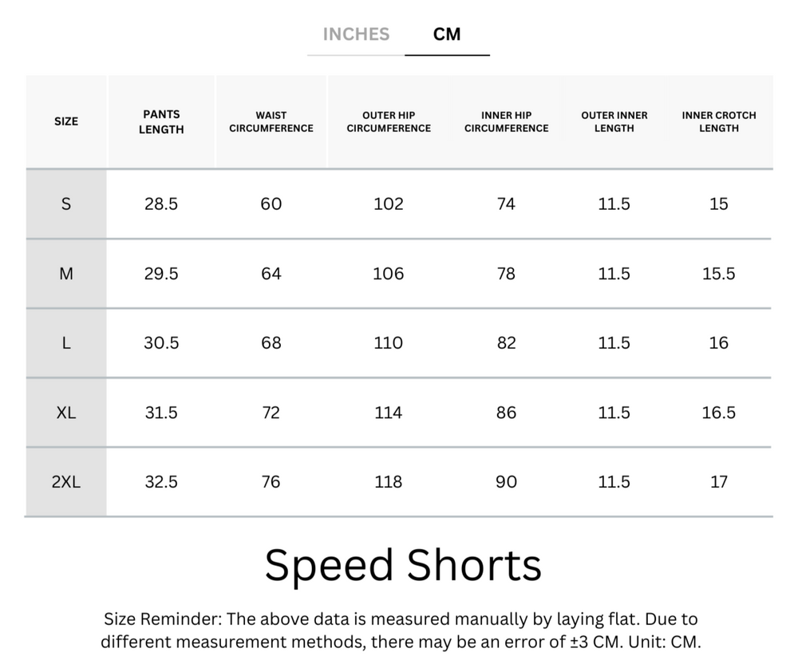The height and width of the screenshot is (672, 798).
Task: Click outer hip circumference value 110
Action: point(389,343)
